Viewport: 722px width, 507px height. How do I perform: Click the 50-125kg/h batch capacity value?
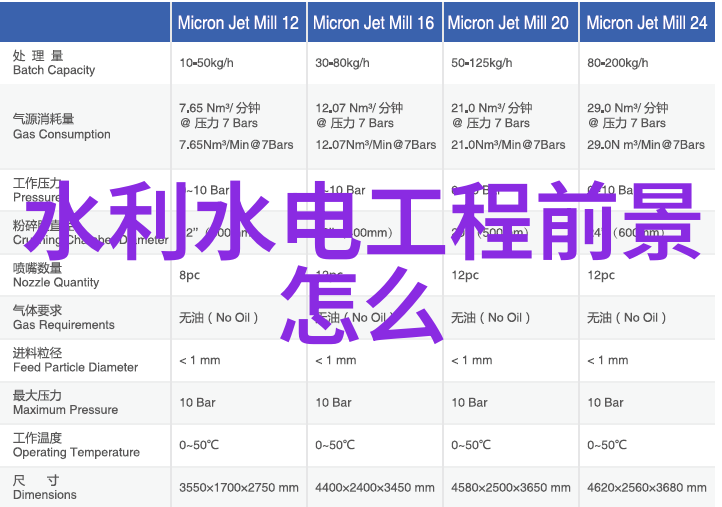tap(481, 63)
